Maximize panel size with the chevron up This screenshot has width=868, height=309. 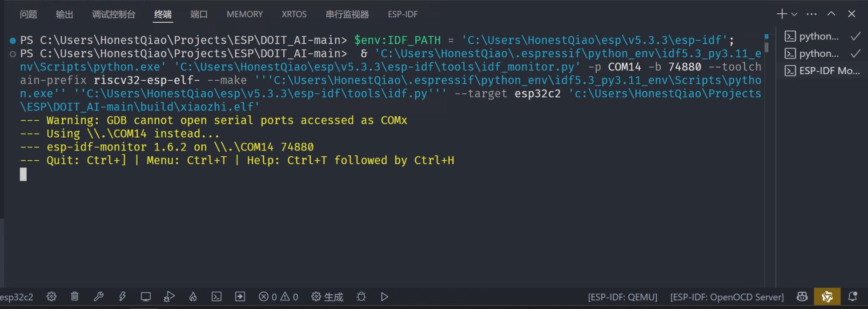[x=831, y=14]
